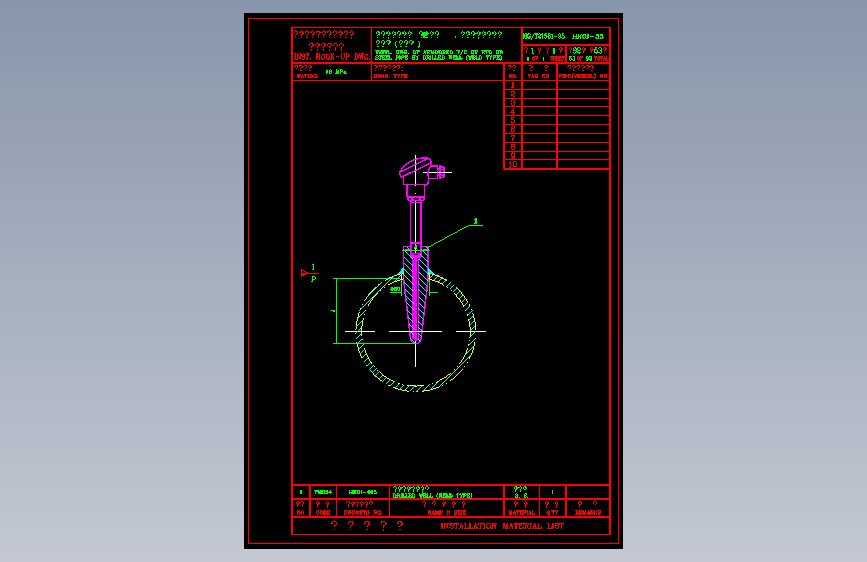The height and width of the screenshot is (562, 867).
Task: Click the drawing number text in top right
Action: click(x=563, y=37)
